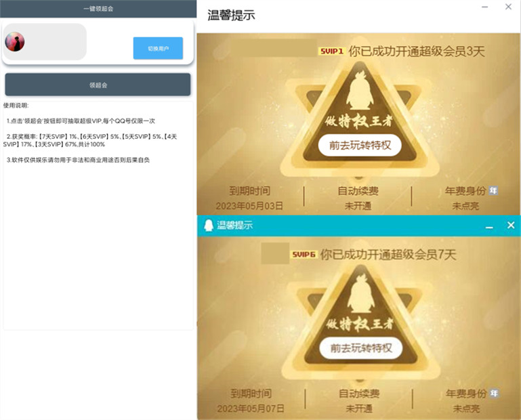521x420 pixels.
Task: Click the 年 annual badge in the lower dialog
Action: point(494,394)
